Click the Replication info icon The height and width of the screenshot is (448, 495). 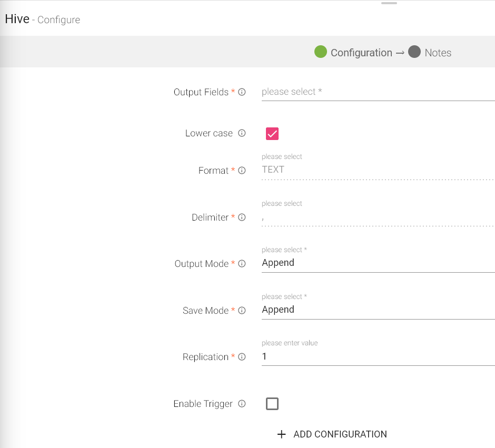point(242,357)
